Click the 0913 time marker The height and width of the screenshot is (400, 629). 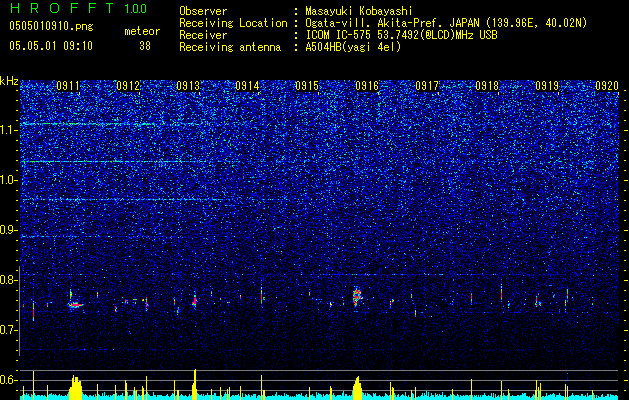click(x=188, y=86)
